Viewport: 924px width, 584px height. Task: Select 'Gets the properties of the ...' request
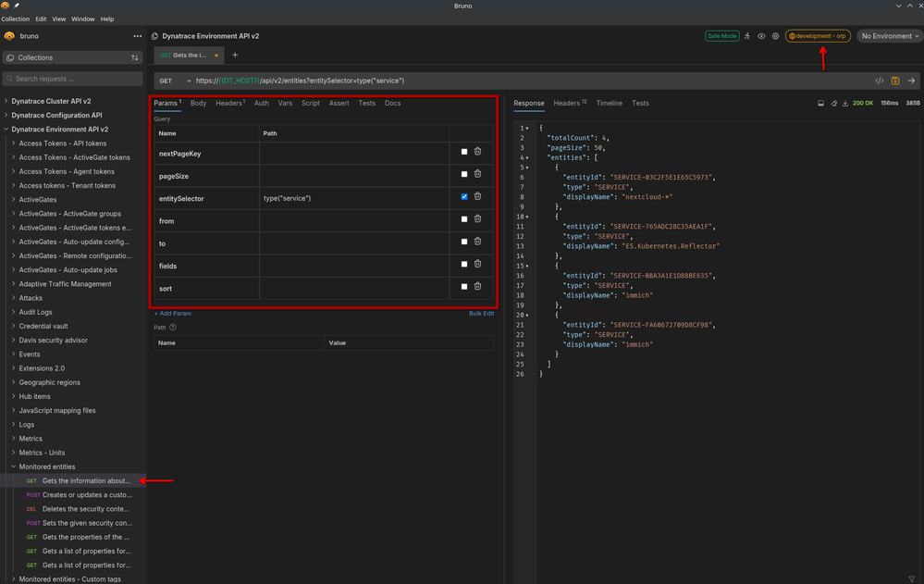coord(79,538)
